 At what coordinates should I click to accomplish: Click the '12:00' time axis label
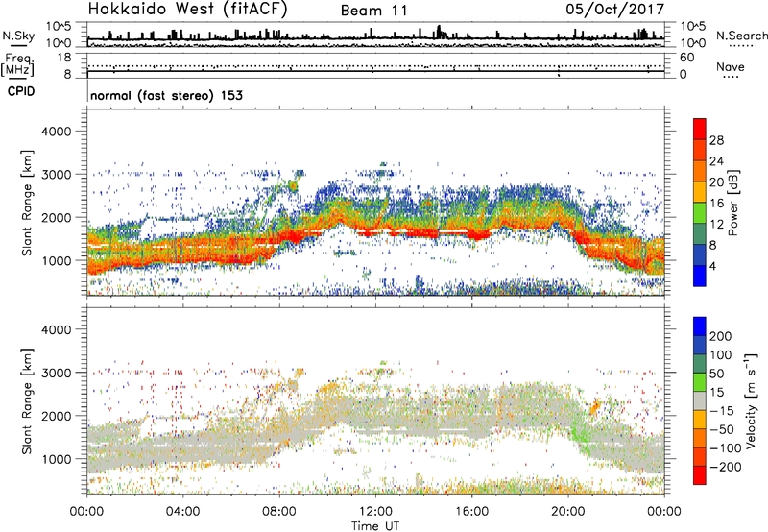pos(375,512)
